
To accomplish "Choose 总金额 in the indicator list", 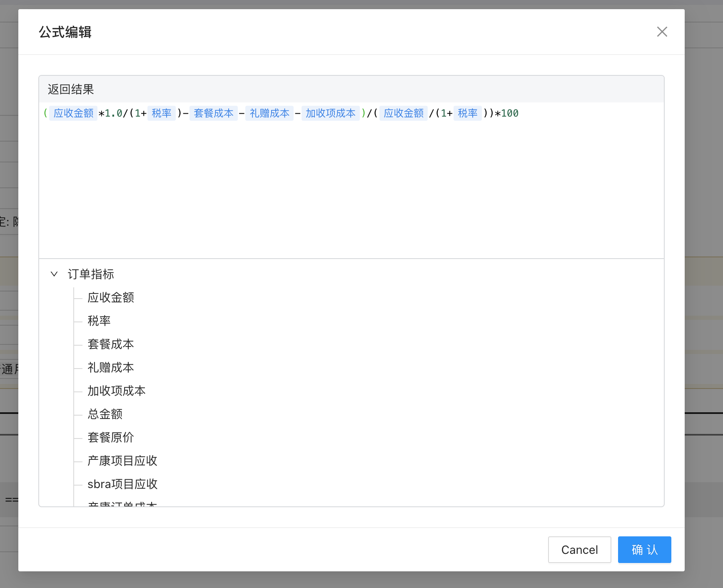I will (x=105, y=414).
